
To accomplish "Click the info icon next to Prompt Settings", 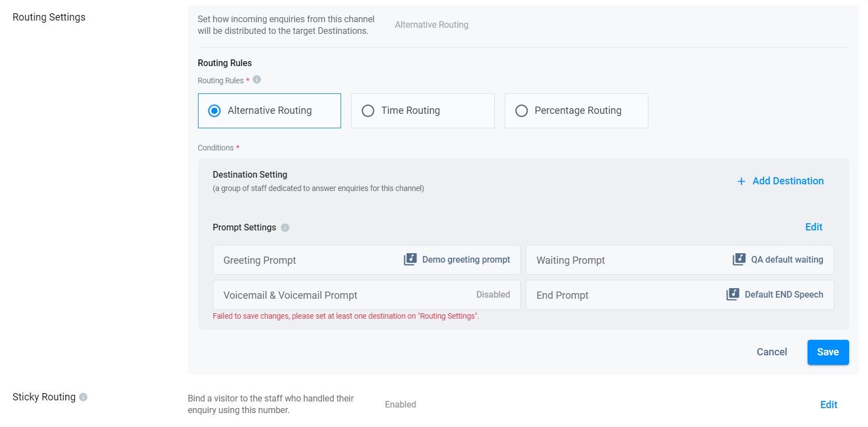I will pyautogui.click(x=285, y=228).
